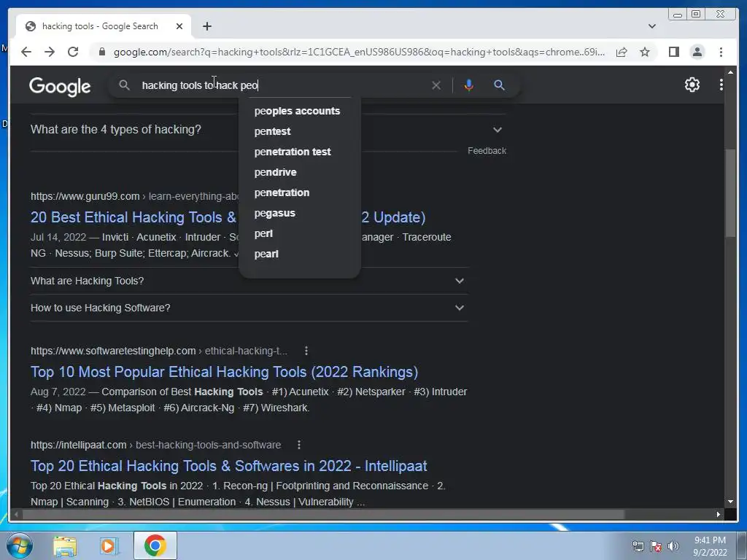Open options menu for intellipaat result
The height and width of the screenshot is (560, 747).
[298, 445]
